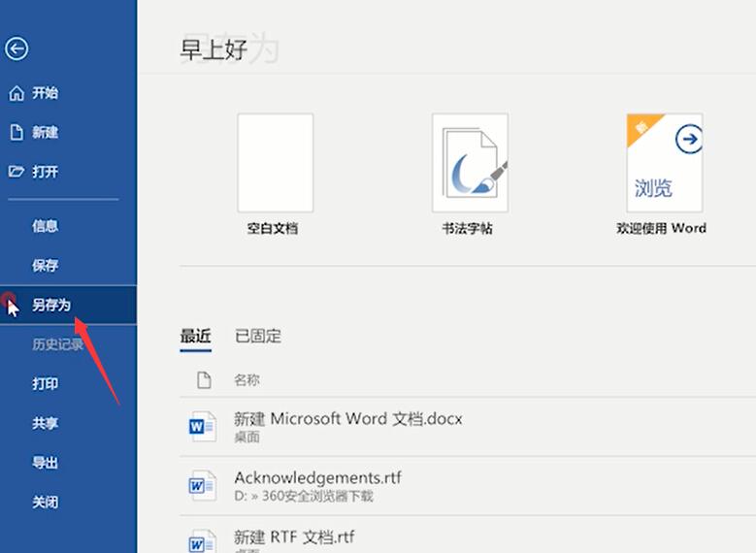Choose 另存为 in the sidebar
The height and width of the screenshot is (553, 756).
click(x=69, y=305)
